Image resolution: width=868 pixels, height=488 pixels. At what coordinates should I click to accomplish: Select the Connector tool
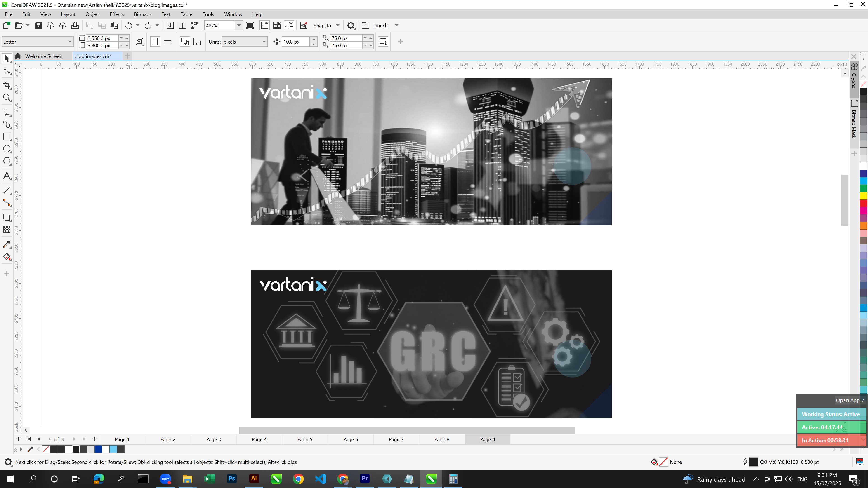[7, 203]
